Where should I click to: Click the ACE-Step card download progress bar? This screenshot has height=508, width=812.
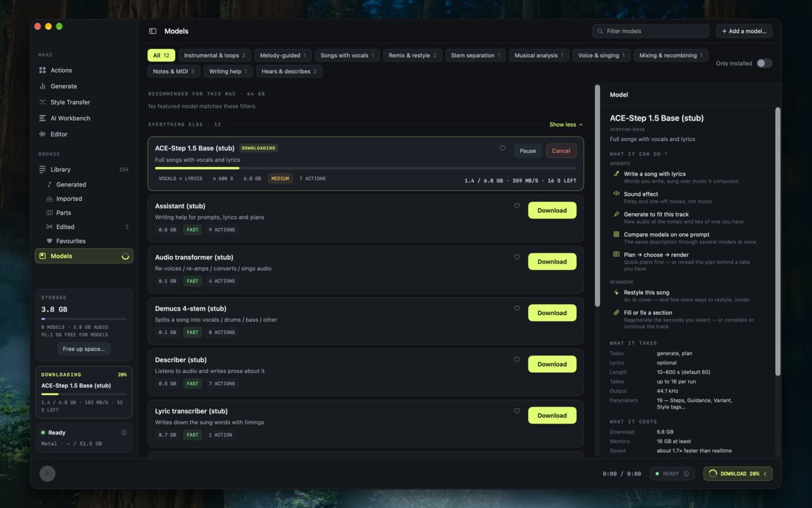click(365, 168)
